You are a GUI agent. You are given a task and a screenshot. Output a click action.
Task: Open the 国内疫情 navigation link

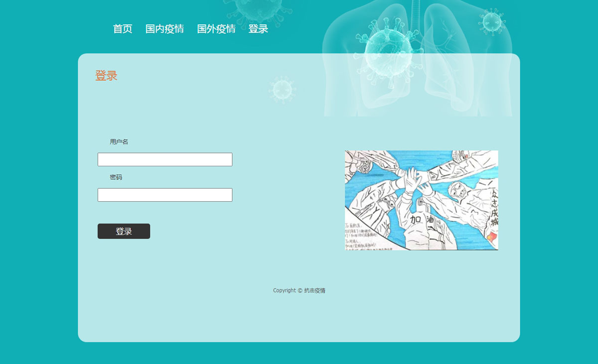tap(164, 29)
